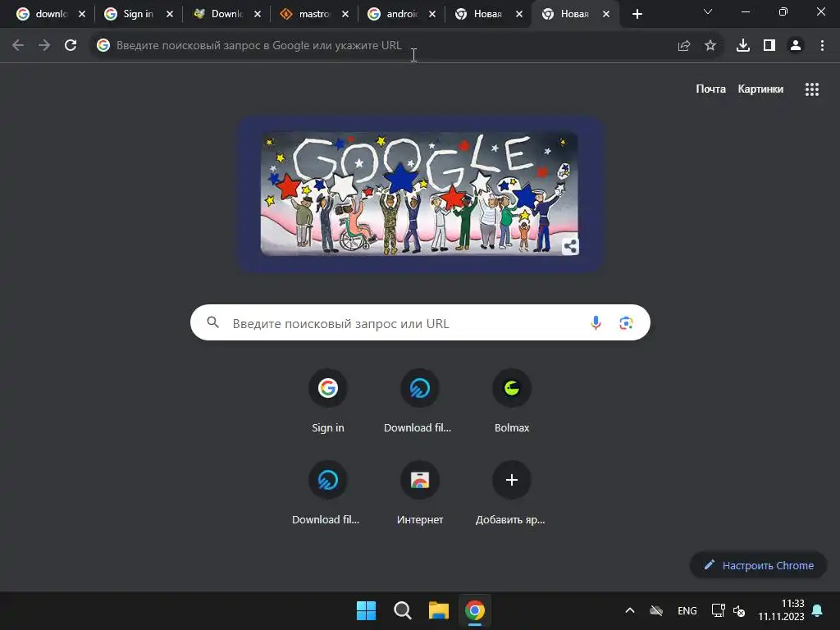This screenshot has width=840, height=630.
Task: Click the Chrome taskbar icon
Action: [475, 610]
